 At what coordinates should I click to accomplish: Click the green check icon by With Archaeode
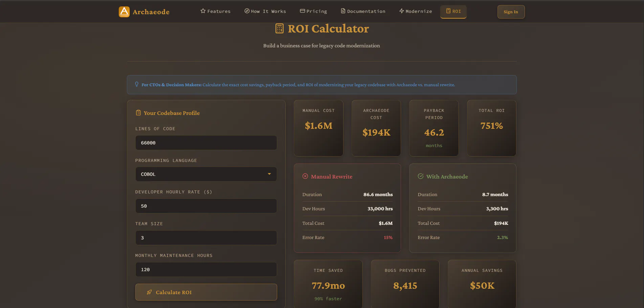pos(421,176)
